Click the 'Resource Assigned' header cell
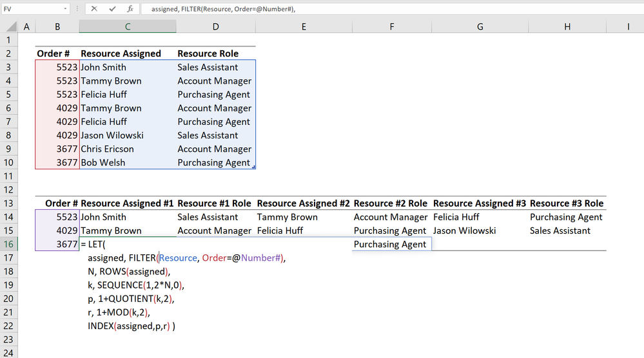Screen dimensions: 644x358 [x=121, y=53]
